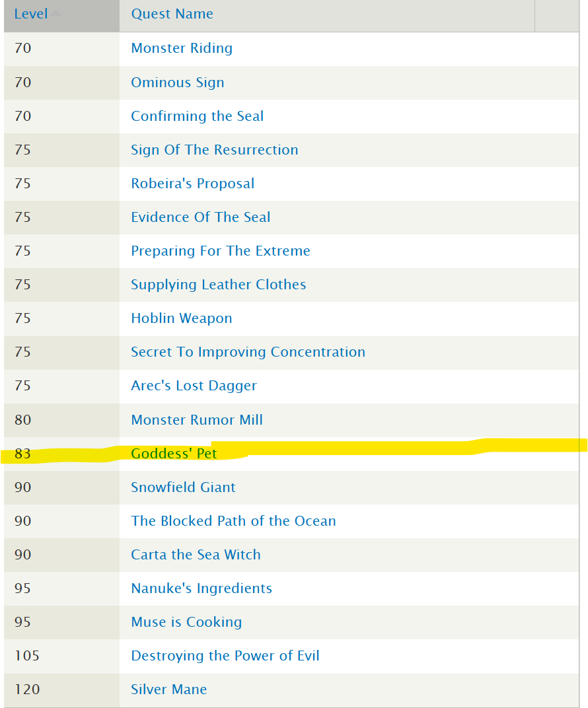Open Arec's Lost Dagger quest
Screen dimensions: 588x708
tap(194, 386)
